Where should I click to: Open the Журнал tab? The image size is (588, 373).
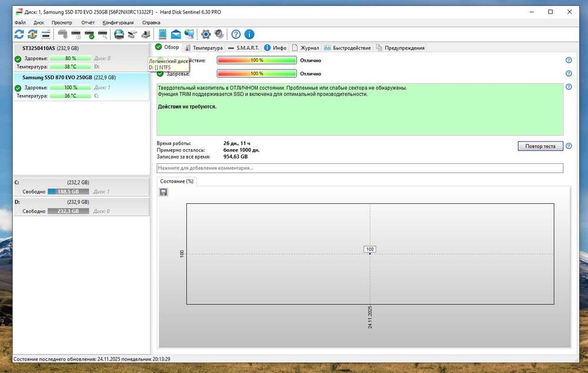pyautogui.click(x=306, y=48)
